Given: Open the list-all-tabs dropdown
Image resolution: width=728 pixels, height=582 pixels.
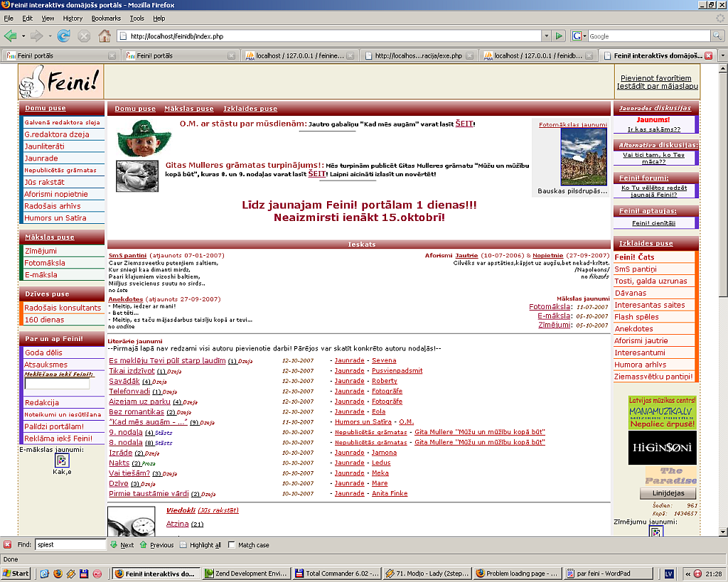Looking at the screenshot, I should point(722,55).
